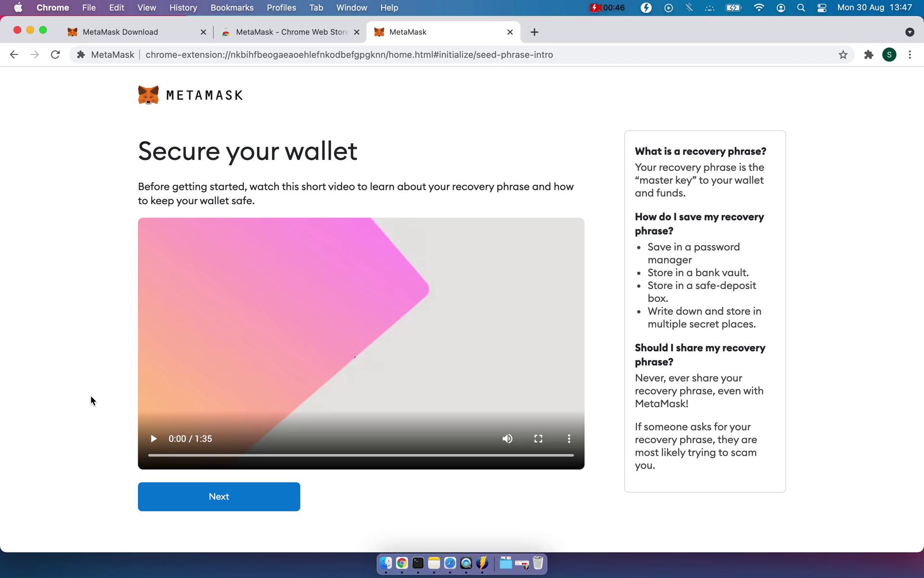The width and height of the screenshot is (924, 578).
Task: Toggle fullscreen for the video
Action: tap(538, 438)
